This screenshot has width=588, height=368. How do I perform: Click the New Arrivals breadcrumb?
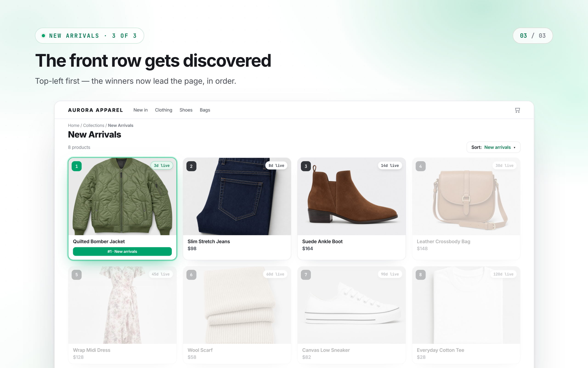pyautogui.click(x=121, y=125)
